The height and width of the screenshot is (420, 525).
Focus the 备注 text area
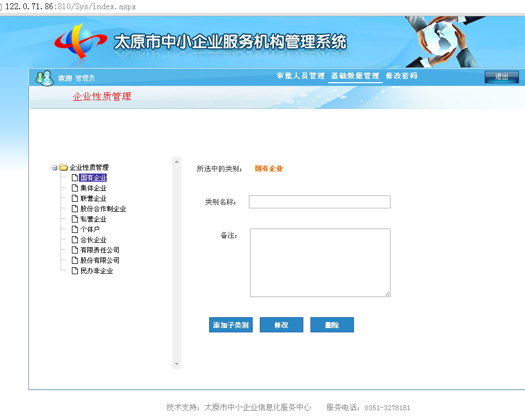(320, 263)
